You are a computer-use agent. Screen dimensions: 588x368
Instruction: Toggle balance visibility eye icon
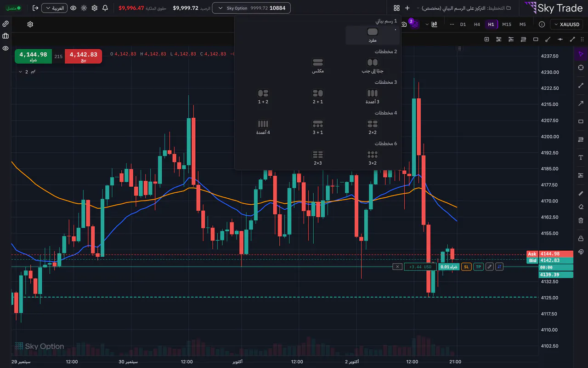coord(73,8)
